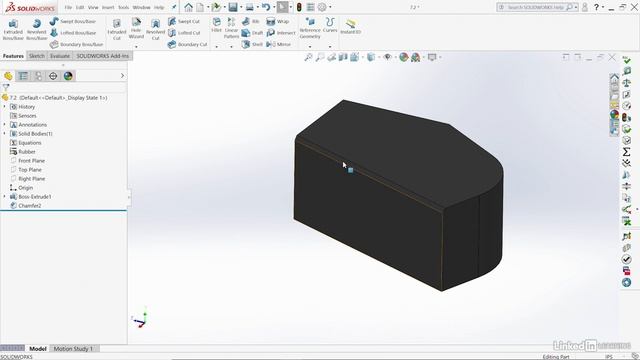Select the Revolved Cut tool

click(x=156, y=29)
